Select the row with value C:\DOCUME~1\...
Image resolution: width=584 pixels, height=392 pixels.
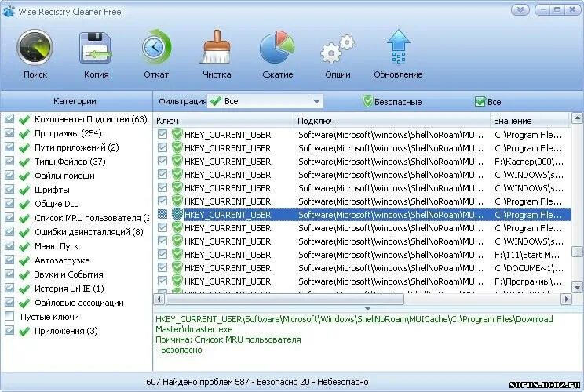click(362, 268)
